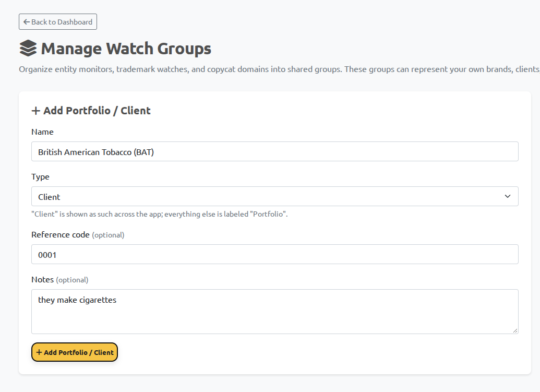The width and height of the screenshot is (540, 392).
Task: Click the 'Name' field label
Action: [42, 132]
